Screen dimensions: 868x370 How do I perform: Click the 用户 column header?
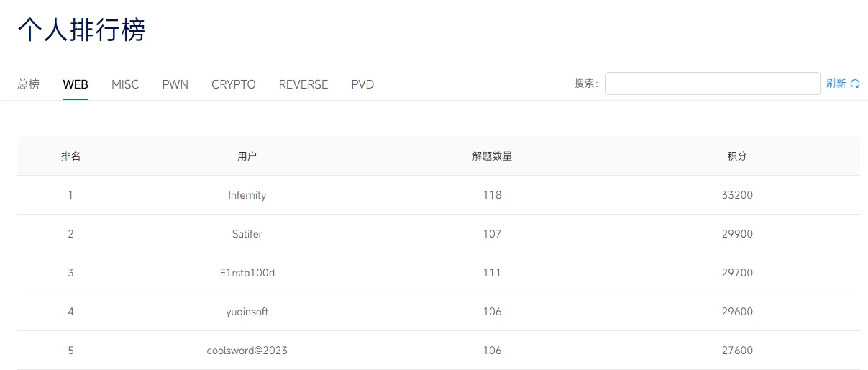[x=247, y=156]
